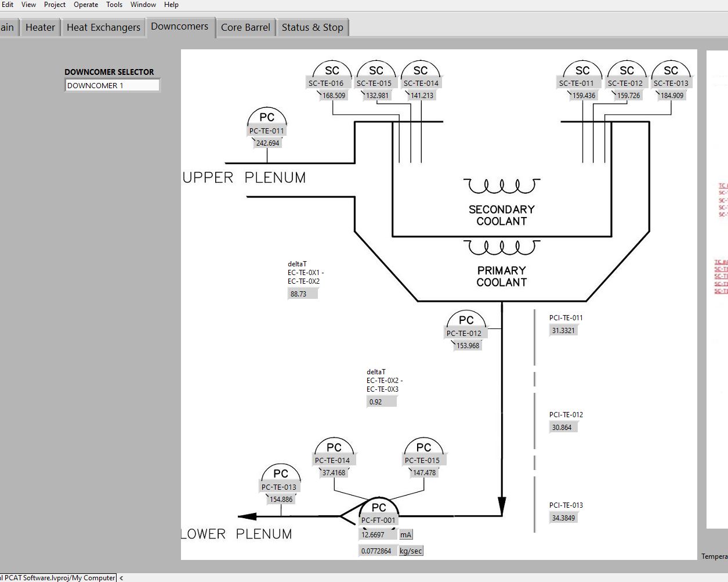The image size is (728, 582).
Task: Open the Operate menu
Action: click(x=86, y=5)
